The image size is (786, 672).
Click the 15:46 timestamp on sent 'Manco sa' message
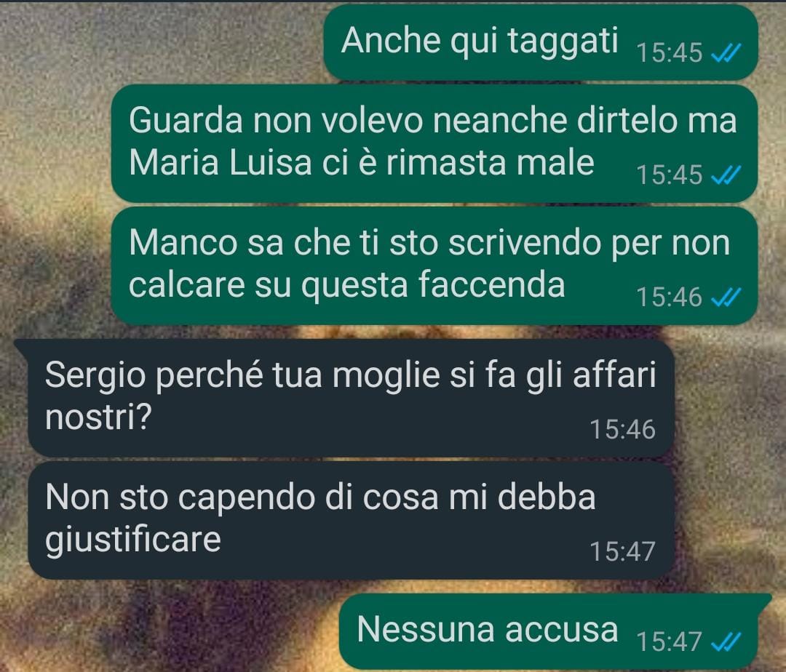670,297
